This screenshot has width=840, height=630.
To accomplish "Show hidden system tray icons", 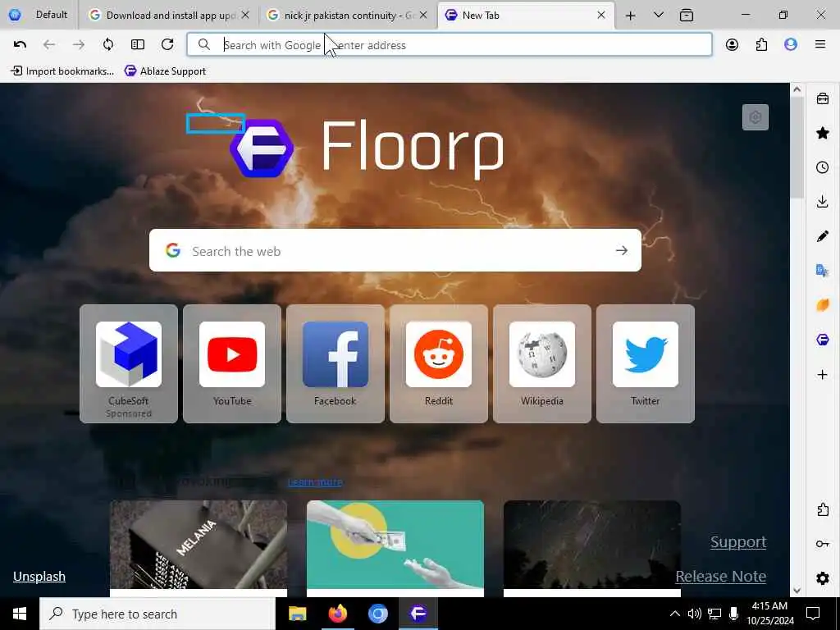I will (x=675, y=614).
